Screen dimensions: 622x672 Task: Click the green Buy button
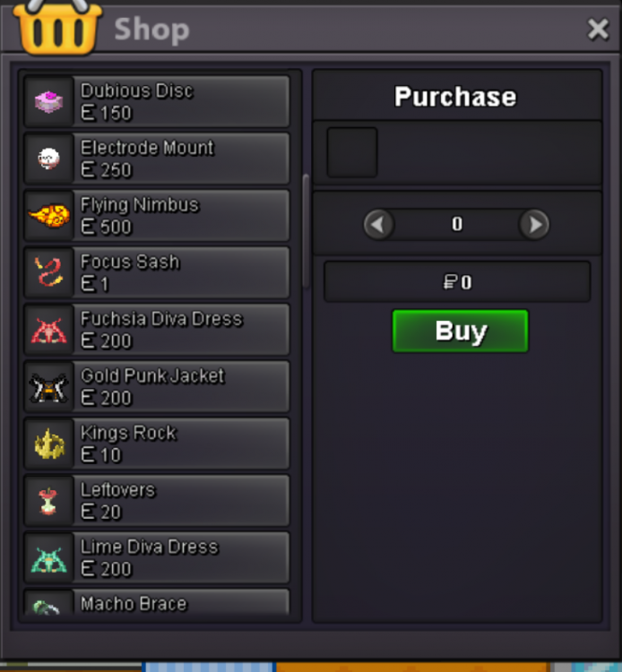(460, 332)
